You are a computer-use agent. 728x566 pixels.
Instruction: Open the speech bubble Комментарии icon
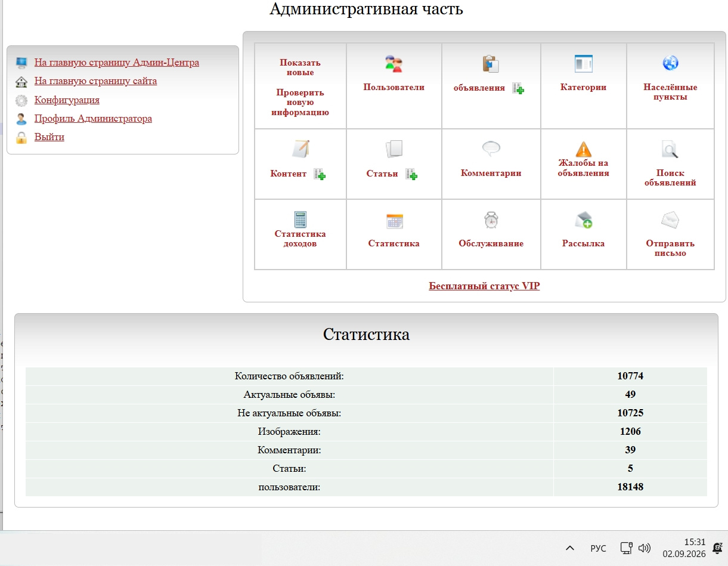491,149
